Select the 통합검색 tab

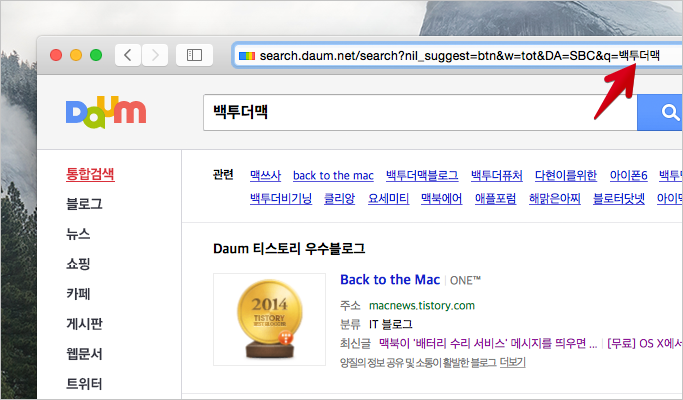pos(90,174)
